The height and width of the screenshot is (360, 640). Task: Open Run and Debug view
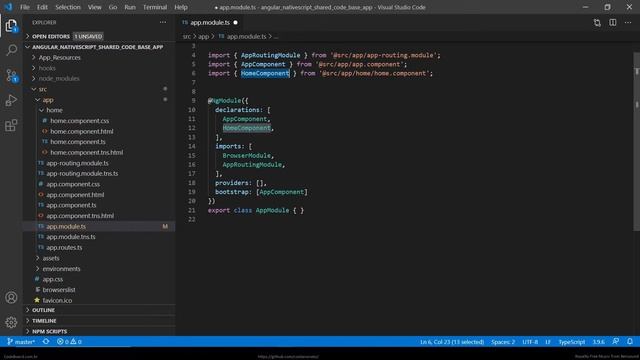point(11,100)
